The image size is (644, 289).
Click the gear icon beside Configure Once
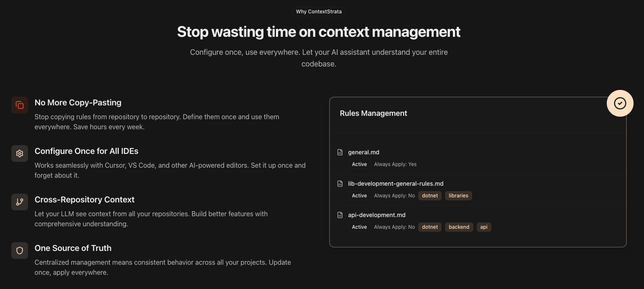click(20, 153)
